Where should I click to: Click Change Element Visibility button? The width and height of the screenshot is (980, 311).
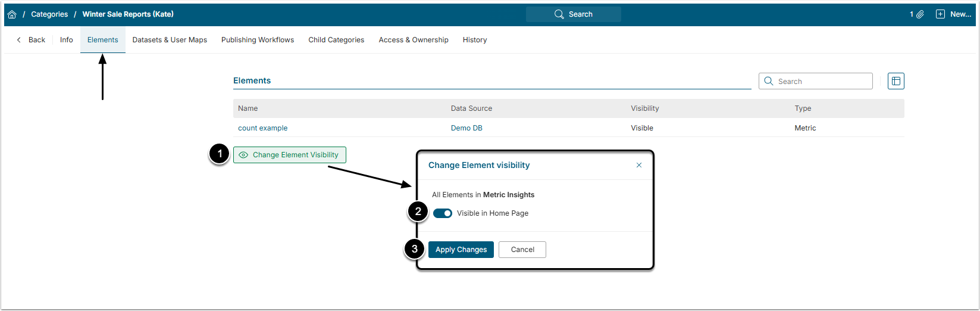coord(290,155)
